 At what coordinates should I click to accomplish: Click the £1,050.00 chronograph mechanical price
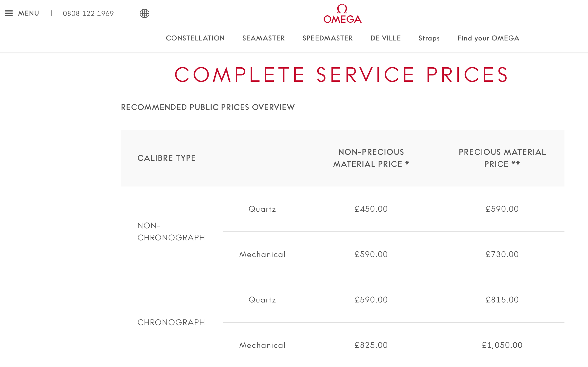click(x=502, y=345)
